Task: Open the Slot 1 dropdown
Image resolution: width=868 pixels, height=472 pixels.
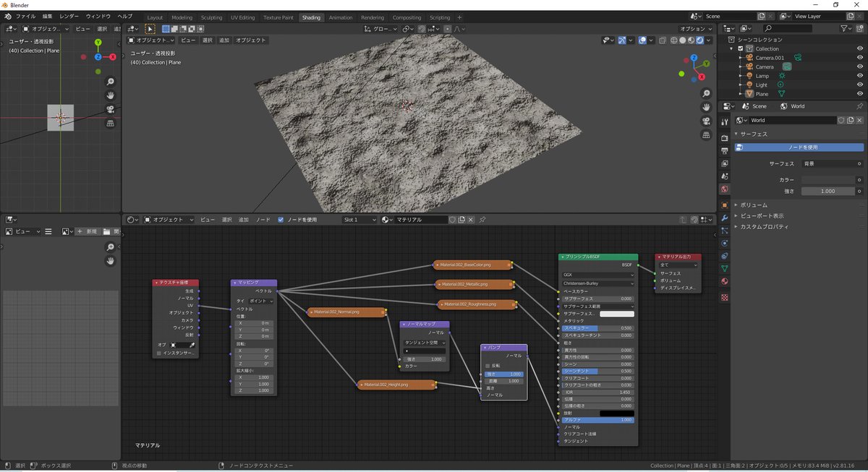Action: click(x=360, y=220)
